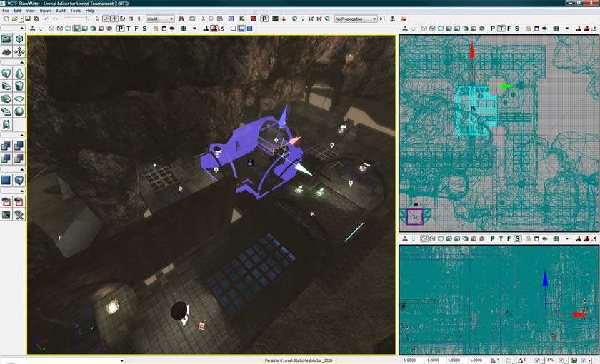Select the Cylinder brush builder
600x364 pixels.
19,86
